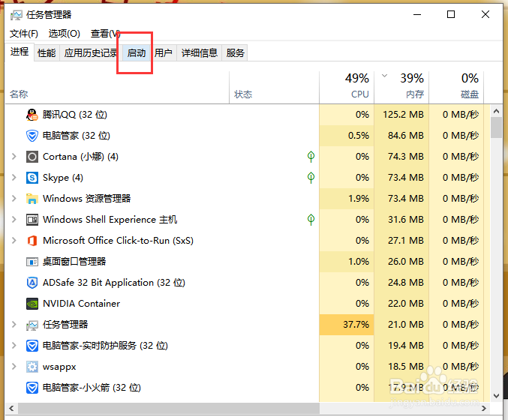Viewport: 508px width, 420px height.
Task: Click the green leaf status icon for Cortana
Action: pyautogui.click(x=311, y=157)
